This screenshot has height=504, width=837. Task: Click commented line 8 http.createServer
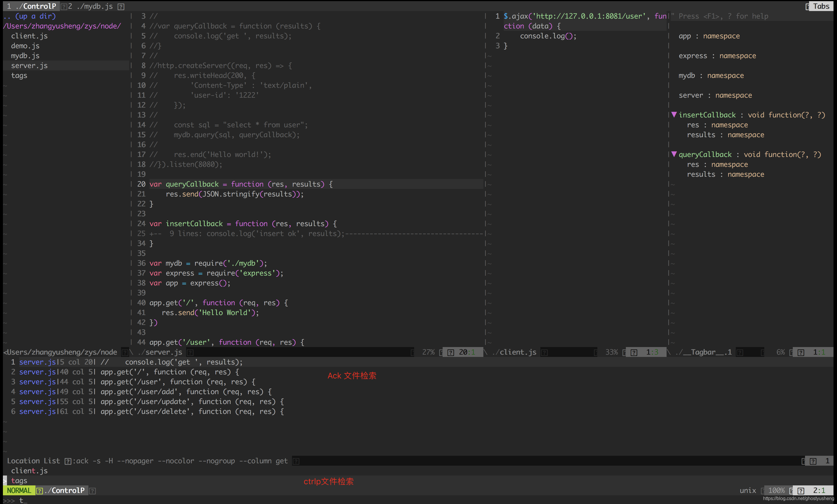click(220, 65)
